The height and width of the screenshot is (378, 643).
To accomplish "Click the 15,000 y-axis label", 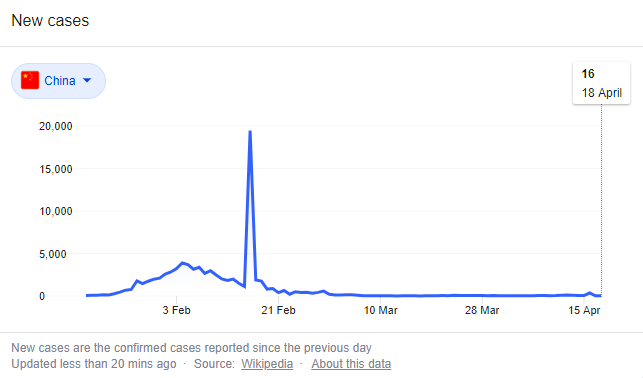I will [x=56, y=169].
